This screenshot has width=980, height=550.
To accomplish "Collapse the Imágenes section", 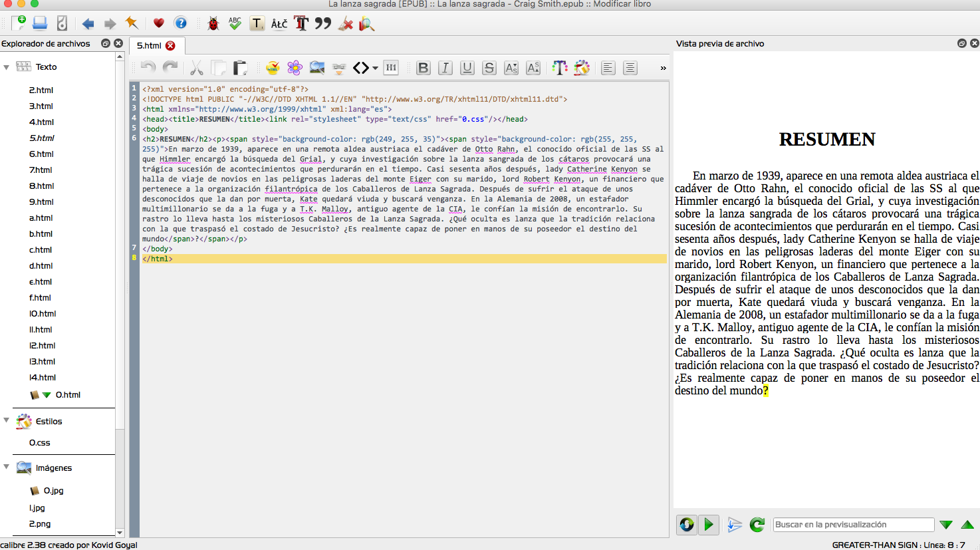I will pyautogui.click(x=7, y=468).
